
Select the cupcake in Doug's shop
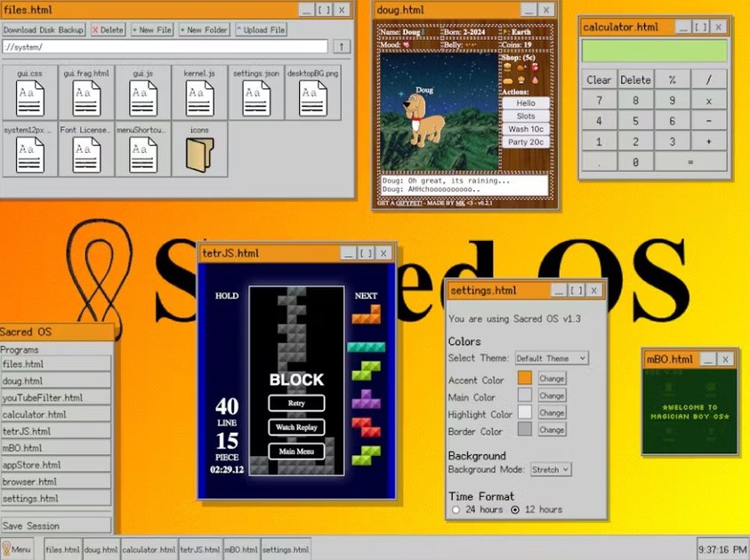521,80
